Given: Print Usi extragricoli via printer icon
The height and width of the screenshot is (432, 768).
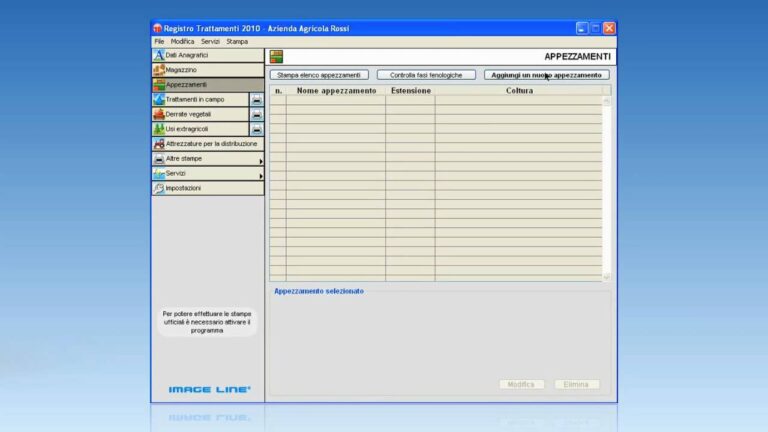Looking at the screenshot, I should [257, 129].
